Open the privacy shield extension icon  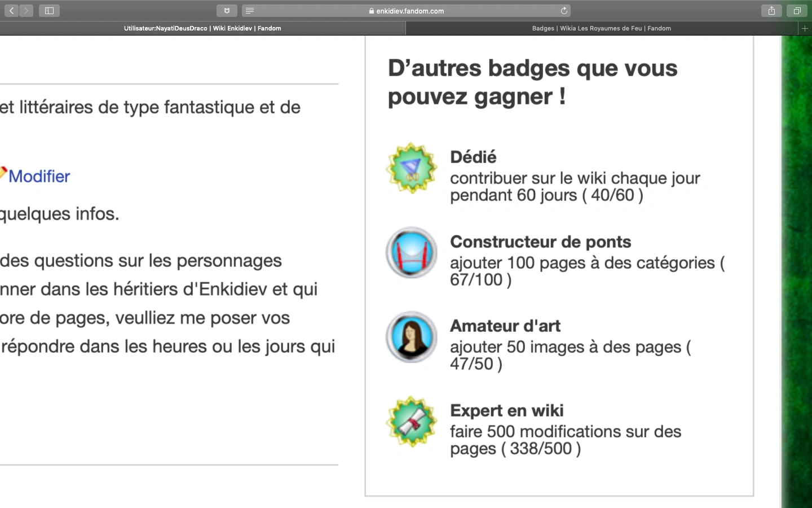pos(227,11)
